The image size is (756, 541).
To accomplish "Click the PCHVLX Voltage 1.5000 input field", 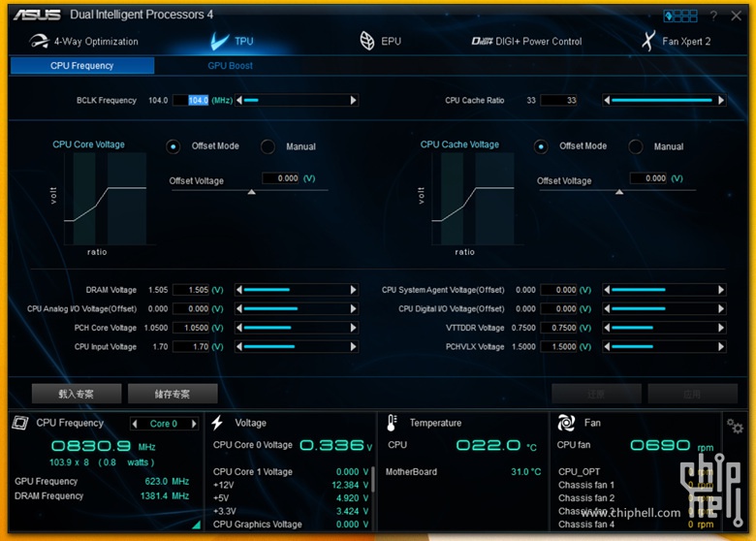I will (x=559, y=347).
